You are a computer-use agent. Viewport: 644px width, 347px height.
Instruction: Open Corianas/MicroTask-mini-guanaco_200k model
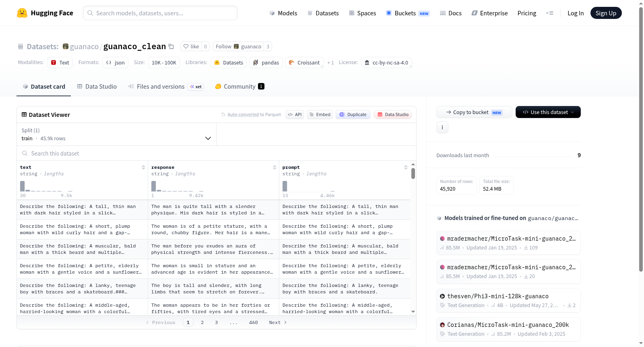pyautogui.click(x=508, y=329)
